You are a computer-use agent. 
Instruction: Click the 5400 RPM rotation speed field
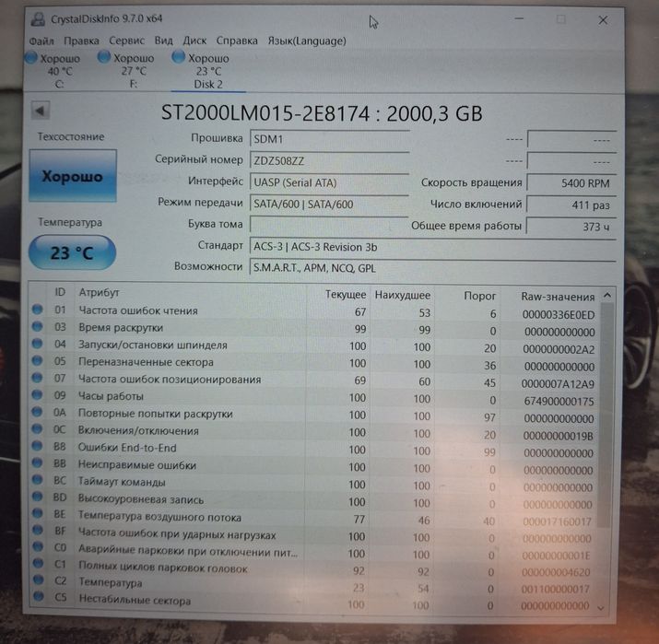pyautogui.click(x=571, y=183)
